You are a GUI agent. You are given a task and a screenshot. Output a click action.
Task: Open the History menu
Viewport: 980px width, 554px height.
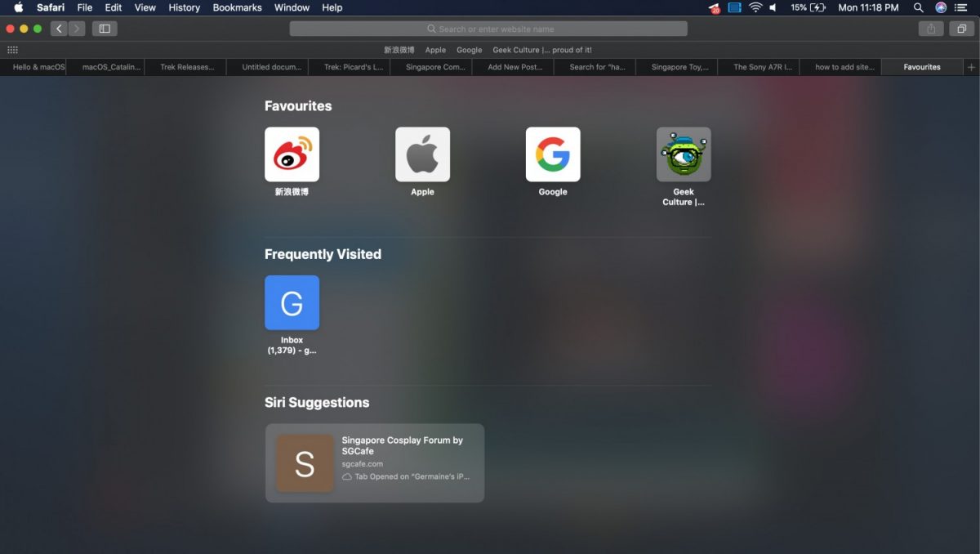(184, 7)
